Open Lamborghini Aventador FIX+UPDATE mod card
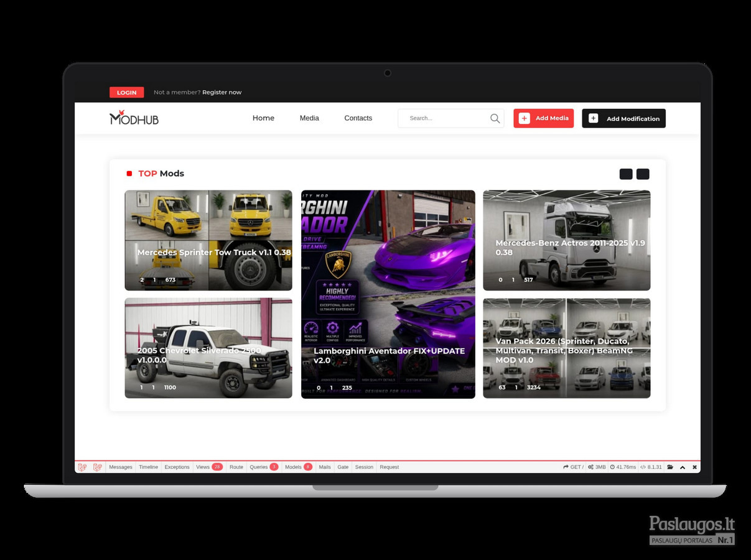 [388, 294]
